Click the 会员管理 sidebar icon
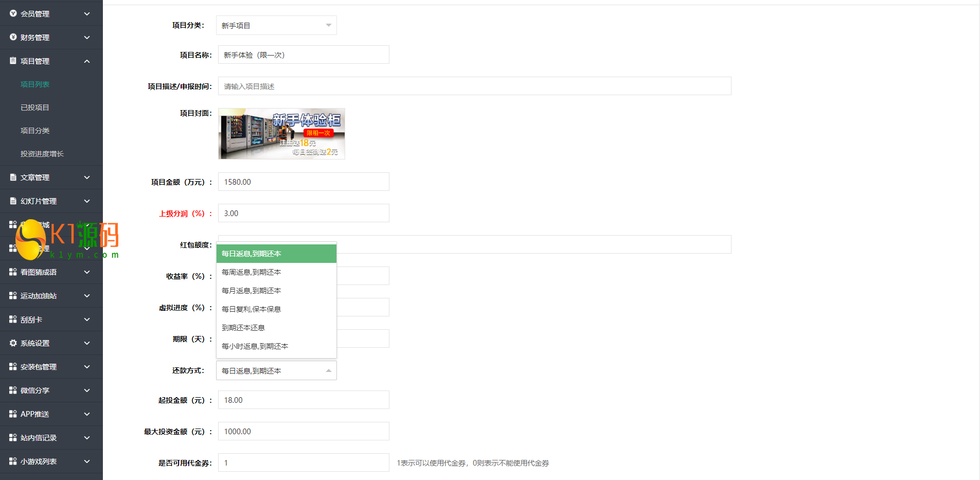Viewport: 980px width, 480px height. click(x=13, y=13)
